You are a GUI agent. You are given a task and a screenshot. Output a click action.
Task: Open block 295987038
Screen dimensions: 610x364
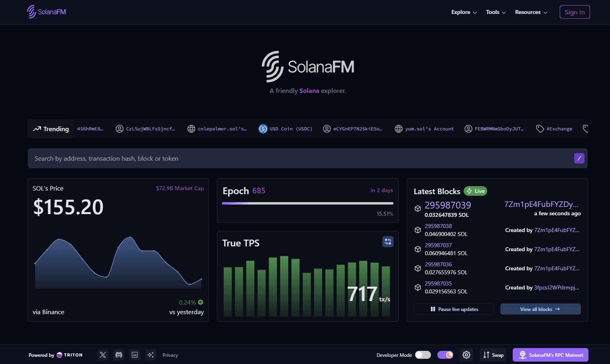[x=438, y=226]
